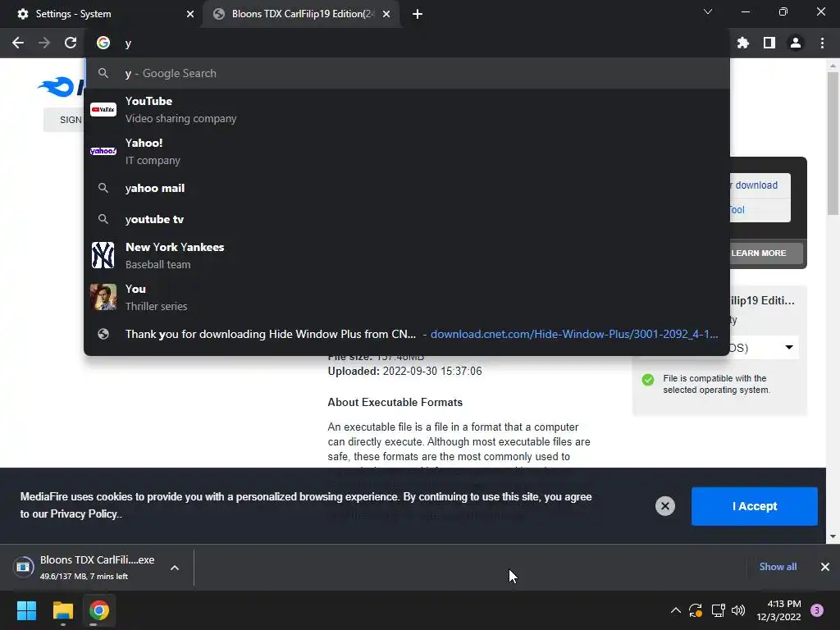The height and width of the screenshot is (630, 840).
Task: Click the Yankees logo icon in suggestions
Action: (x=103, y=255)
